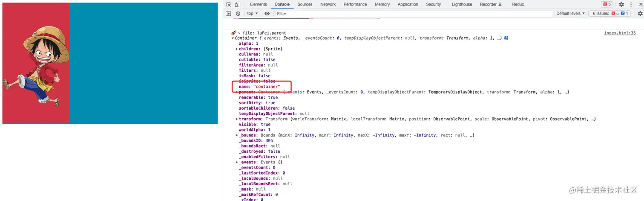This screenshot has width=644, height=201.
Task: Expand the children: [Sprite] property
Action: pos(237,49)
